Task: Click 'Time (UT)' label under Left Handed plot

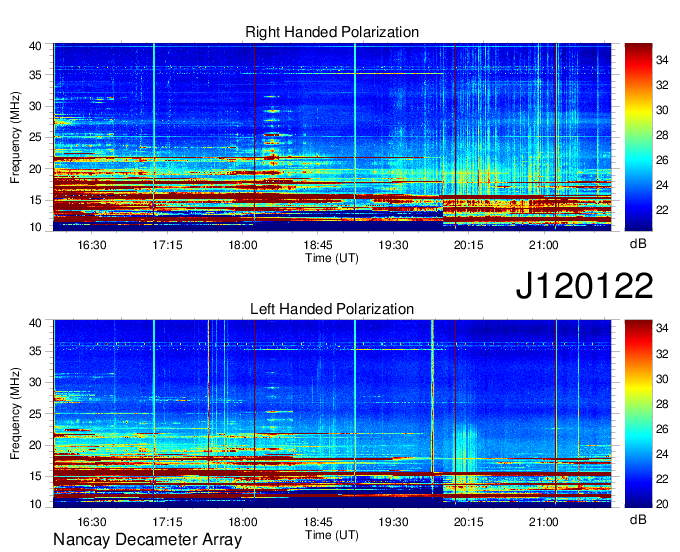Action: point(332,535)
